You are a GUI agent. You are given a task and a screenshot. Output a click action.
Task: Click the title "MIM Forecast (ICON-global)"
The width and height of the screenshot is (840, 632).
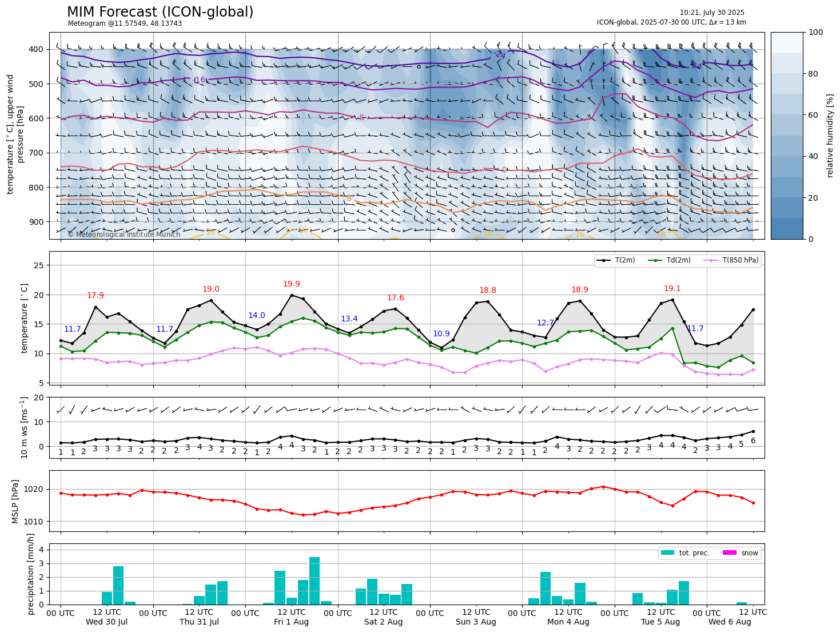160,12
